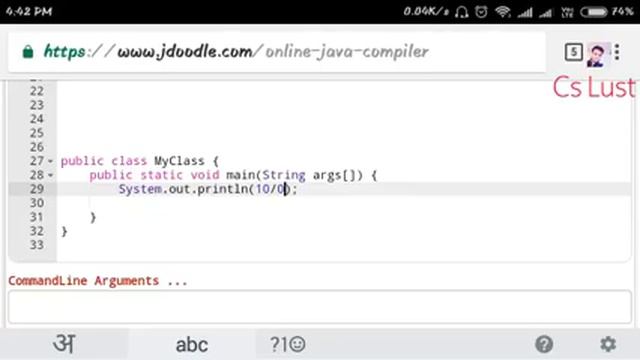Open the keyboard help question-mark icon
Image resolution: width=640 pixels, height=360 pixels.
pyautogui.click(x=544, y=344)
